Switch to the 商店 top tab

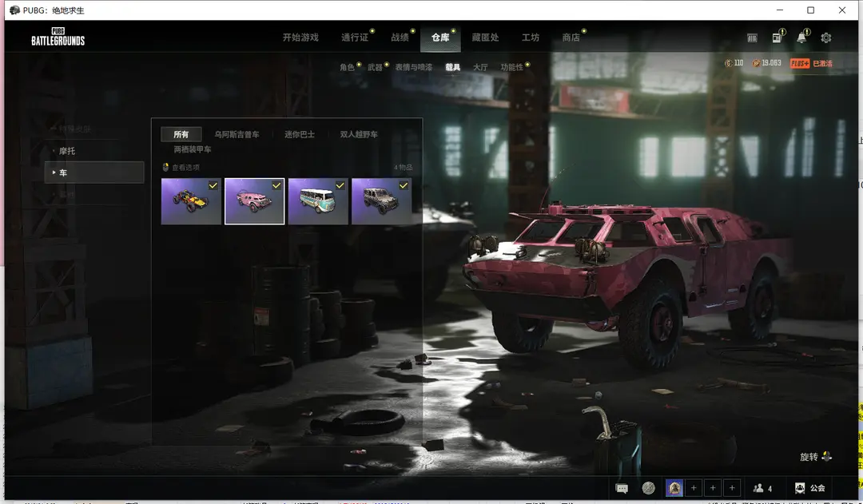tap(571, 38)
